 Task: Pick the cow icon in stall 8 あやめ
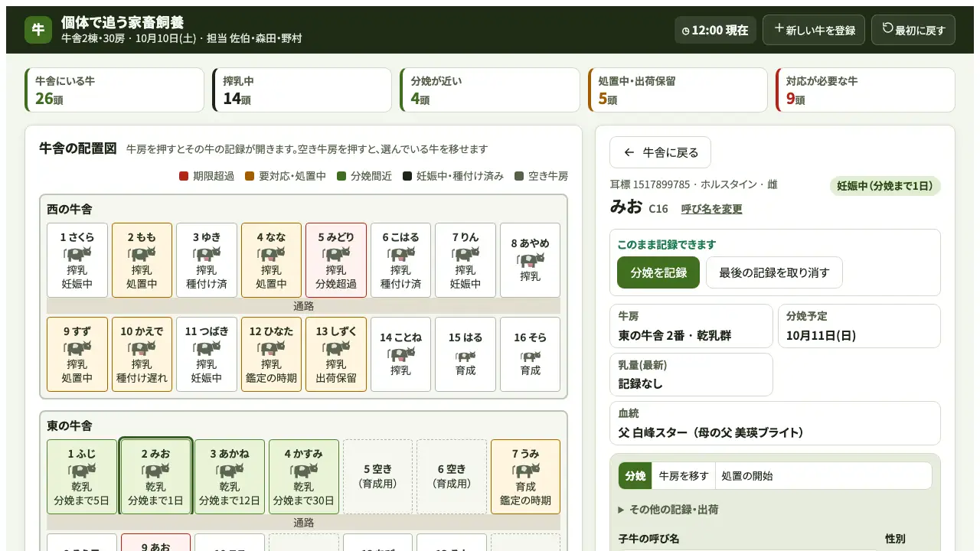coord(530,260)
